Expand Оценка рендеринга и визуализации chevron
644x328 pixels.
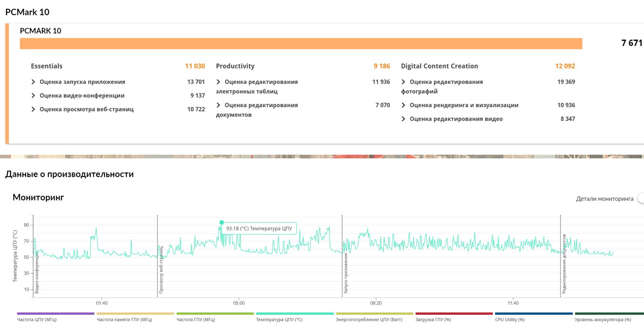[404, 105]
